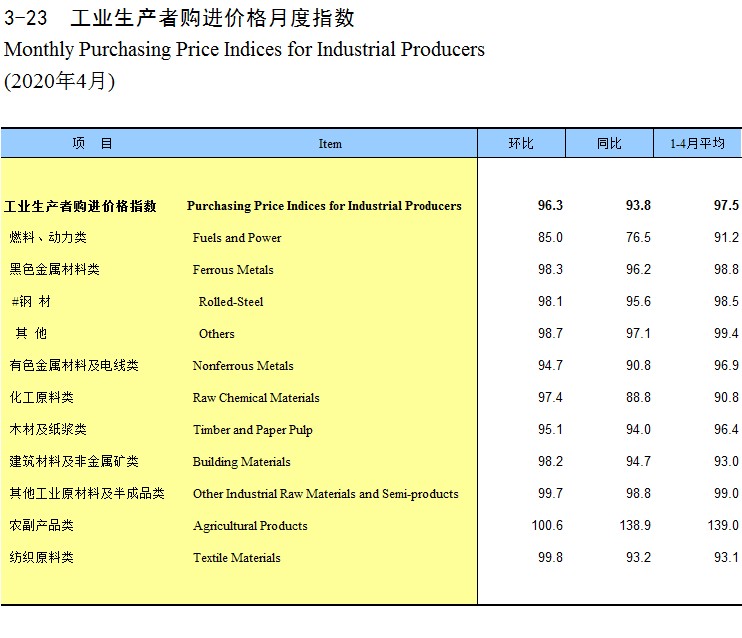Click the bold value 93.8

coord(638,205)
